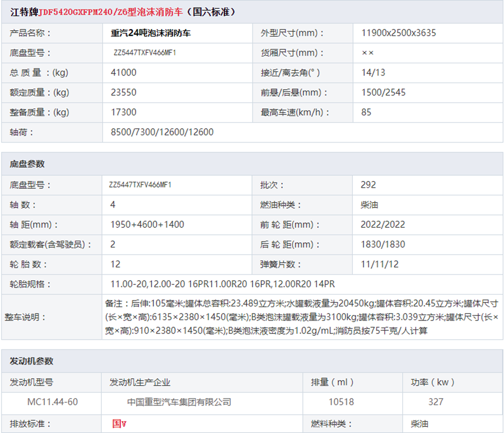Image resolution: width=504 pixels, height=433 pixels.
Task: Select chassis model value in 底盘参数 table
Action: coord(140,185)
